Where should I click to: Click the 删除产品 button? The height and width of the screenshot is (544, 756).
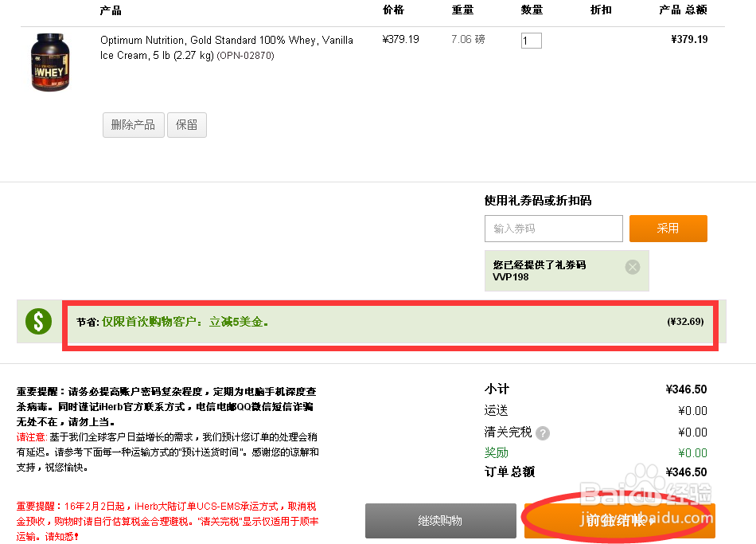pyautogui.click(x=133, y=125)
